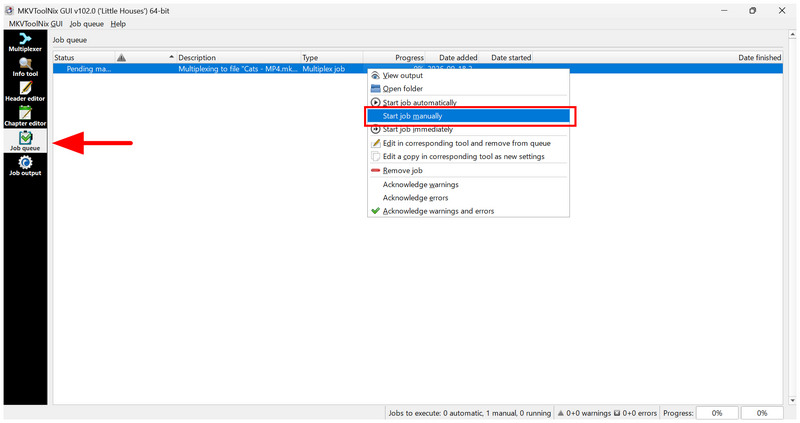The width and height of the screenshot is (800, 423).
Task: Select Start job immediately
Action: point(468,130)
